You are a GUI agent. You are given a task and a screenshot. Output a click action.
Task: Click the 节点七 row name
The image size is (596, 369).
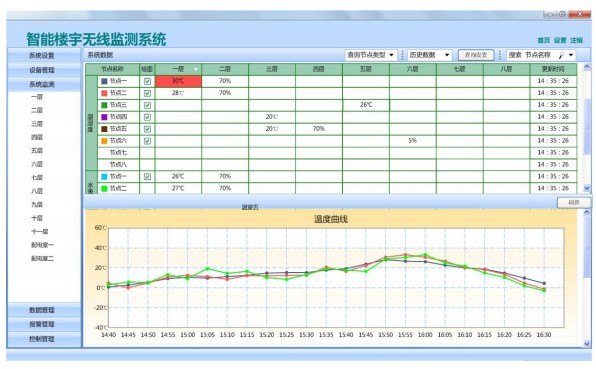point(118,153)
